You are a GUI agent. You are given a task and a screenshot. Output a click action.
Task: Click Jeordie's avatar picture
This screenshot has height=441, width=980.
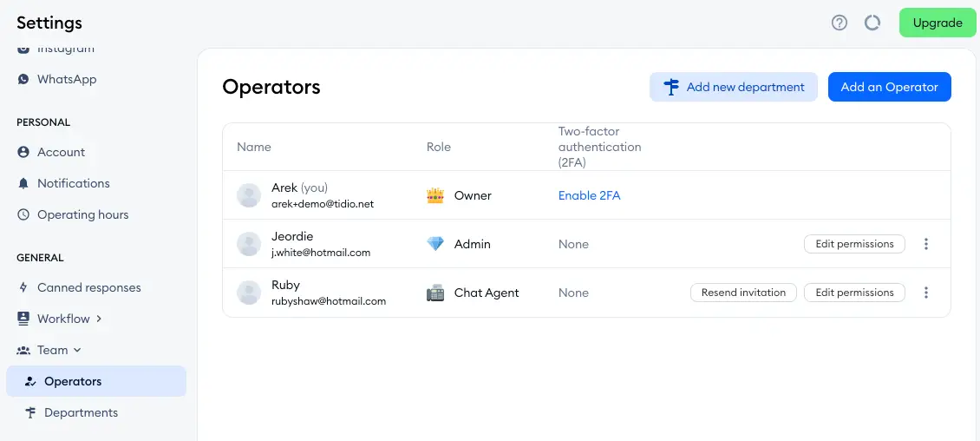click(x=249, y=244)
